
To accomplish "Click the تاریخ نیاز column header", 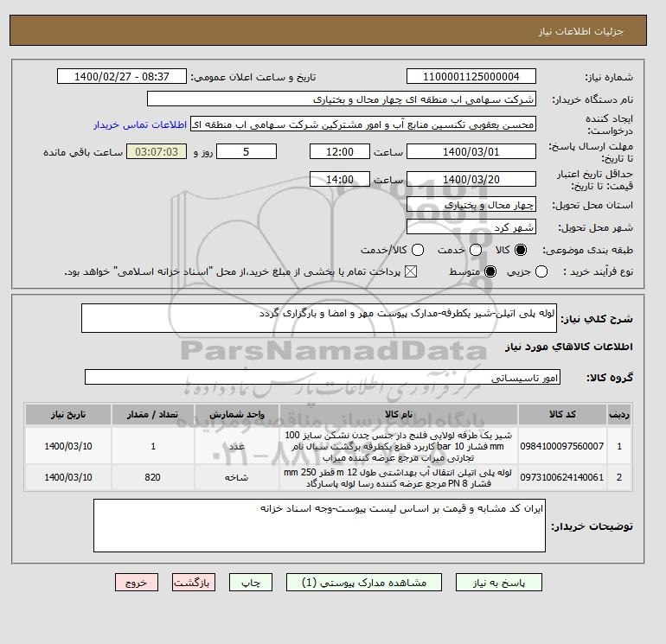I will point(68,414).
